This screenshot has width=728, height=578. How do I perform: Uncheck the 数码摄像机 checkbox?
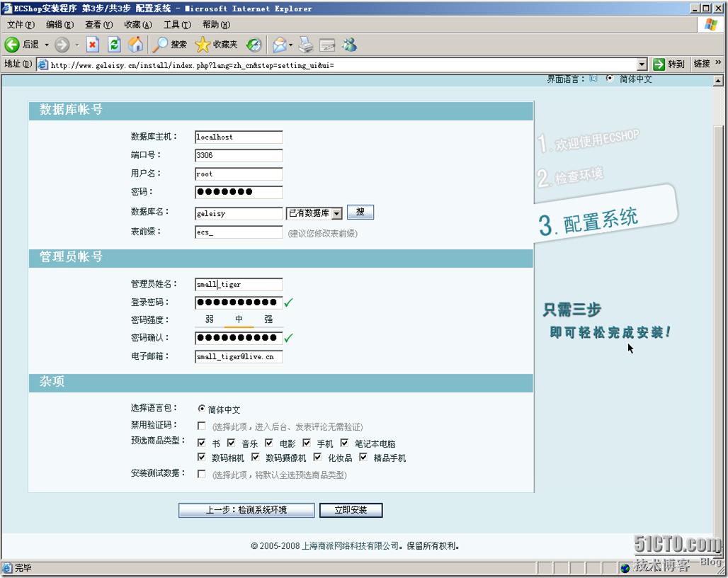point(256,457)
